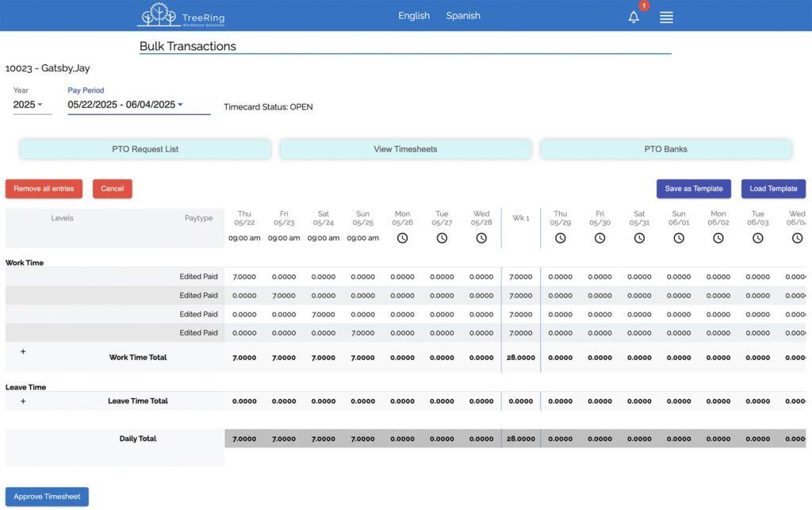
Task: Add a row with Work Time plus
Action: [23, 351]
